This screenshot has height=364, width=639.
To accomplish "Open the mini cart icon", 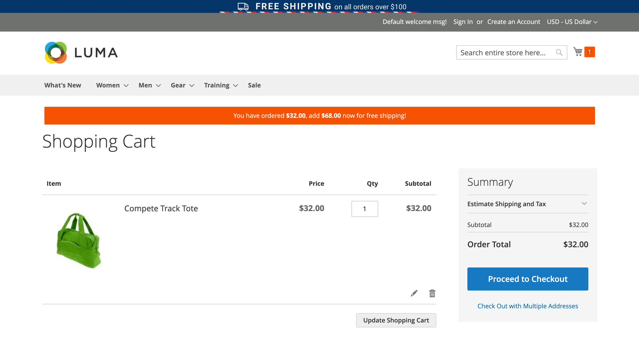I will point(578,52).
